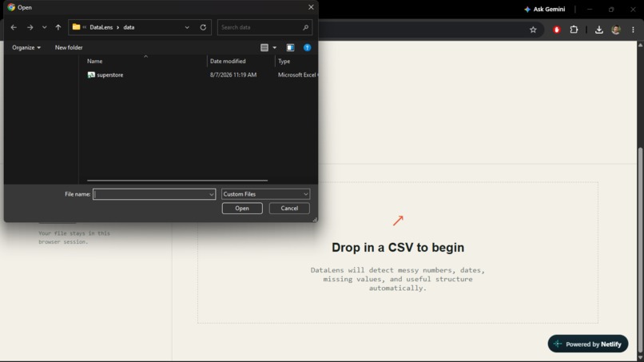This screenshot has width=644, height=362.
Task: Click the Powered by Netlify badge
Action: (588, 344)
